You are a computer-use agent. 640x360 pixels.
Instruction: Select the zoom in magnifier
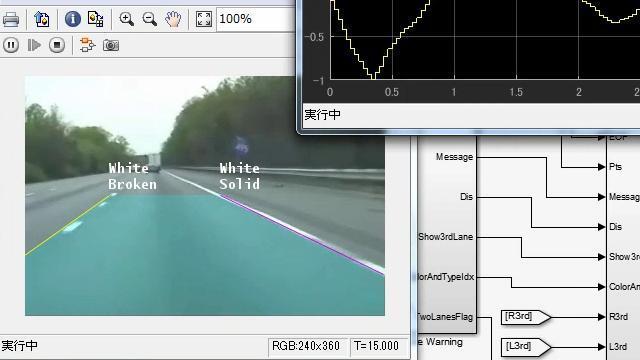[x=126, y=19]
